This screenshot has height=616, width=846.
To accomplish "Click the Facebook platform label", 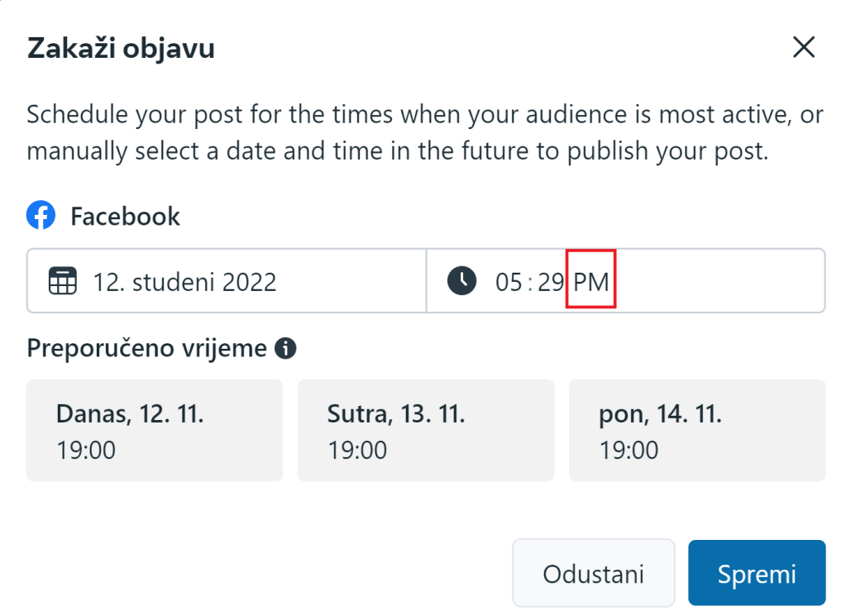I will tap(125, 217).
